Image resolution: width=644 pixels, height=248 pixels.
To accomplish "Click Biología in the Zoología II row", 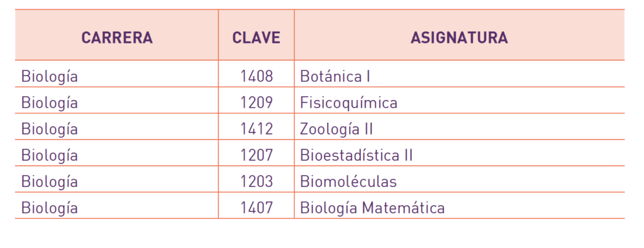I will click(49, 129).
